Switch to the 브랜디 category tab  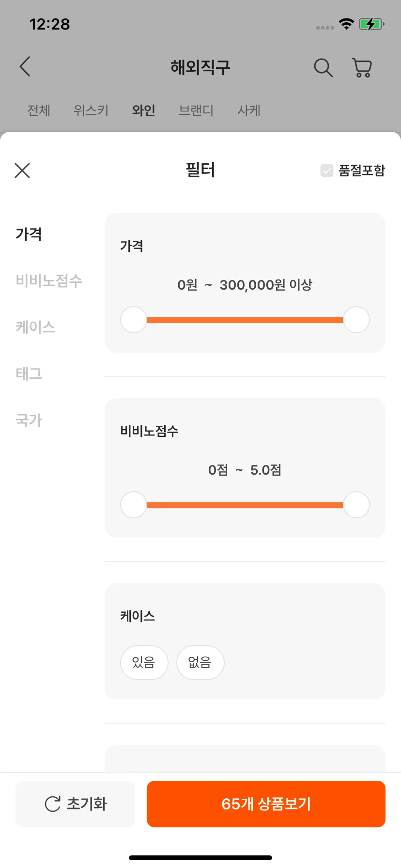(x=196, y=110)
